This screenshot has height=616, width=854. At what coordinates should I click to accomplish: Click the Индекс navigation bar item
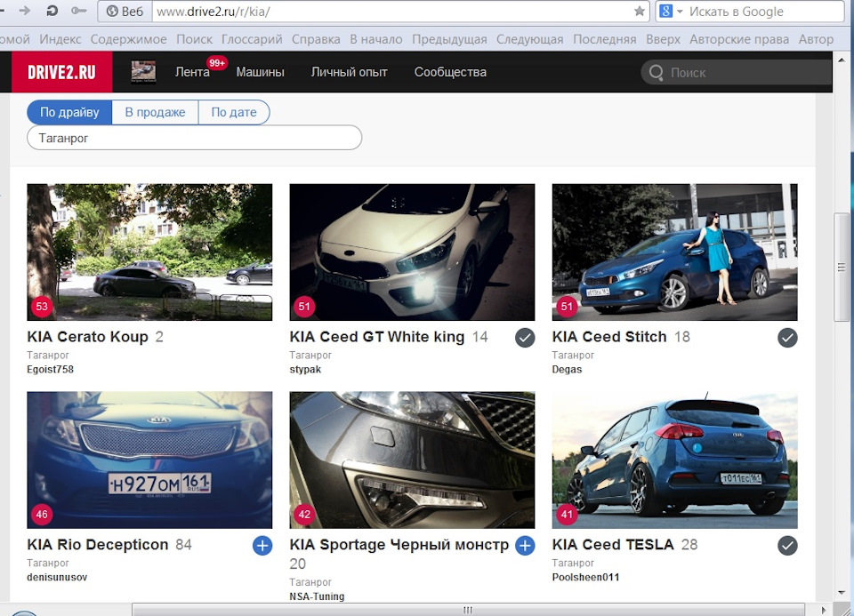click(x=60, y=39)
